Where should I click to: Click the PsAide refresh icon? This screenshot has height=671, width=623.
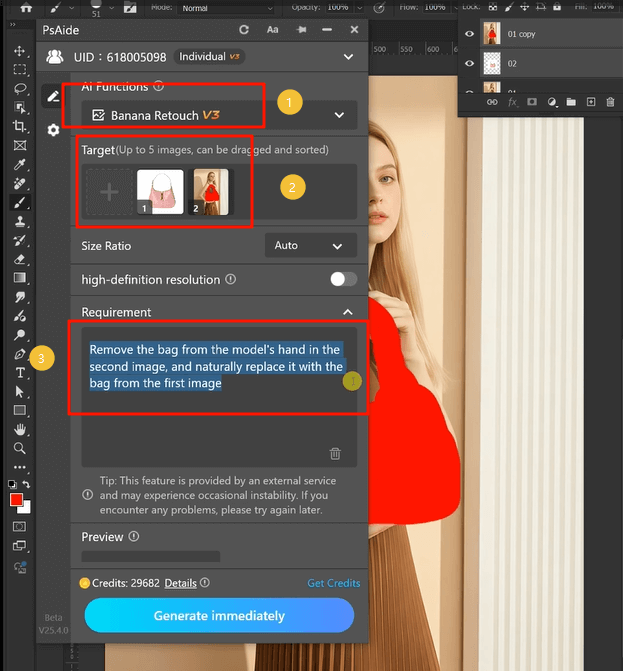[x=246, y=30]
